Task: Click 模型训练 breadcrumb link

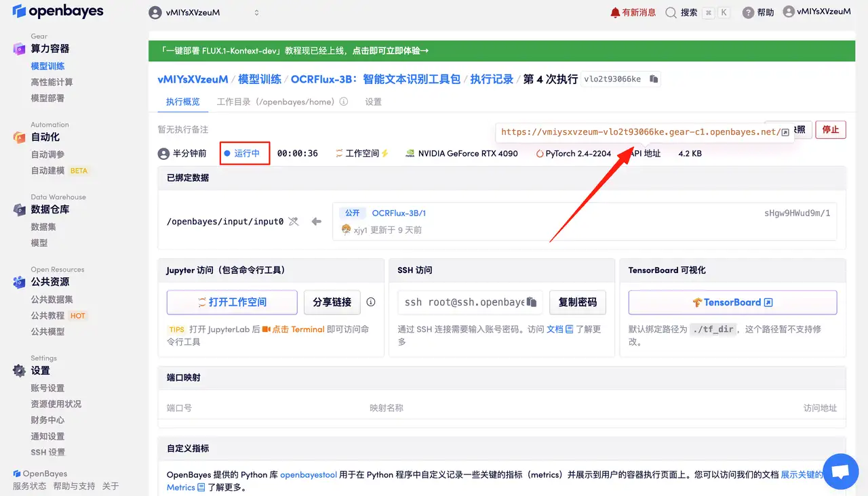Action: point(260,79)
